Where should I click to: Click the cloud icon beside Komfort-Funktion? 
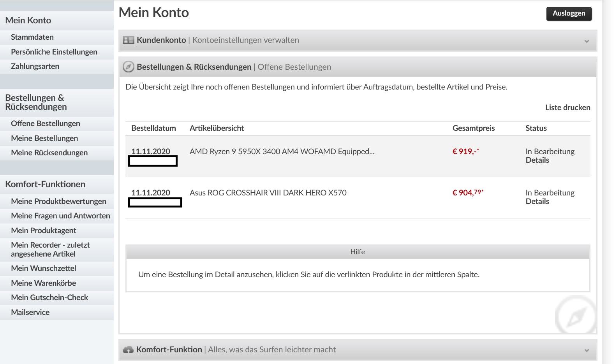click(x=128, y=350)
